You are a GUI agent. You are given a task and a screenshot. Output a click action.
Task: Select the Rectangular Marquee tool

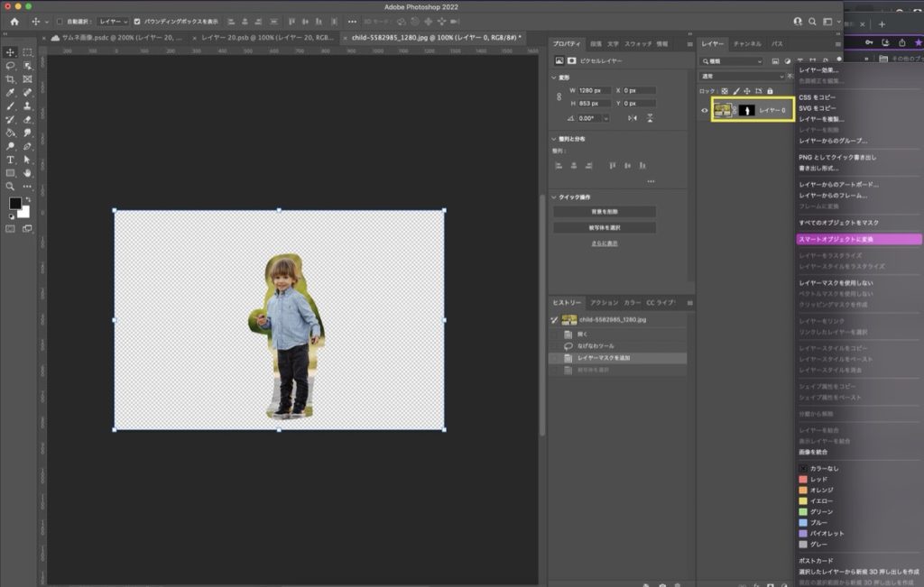click(27, 52)
